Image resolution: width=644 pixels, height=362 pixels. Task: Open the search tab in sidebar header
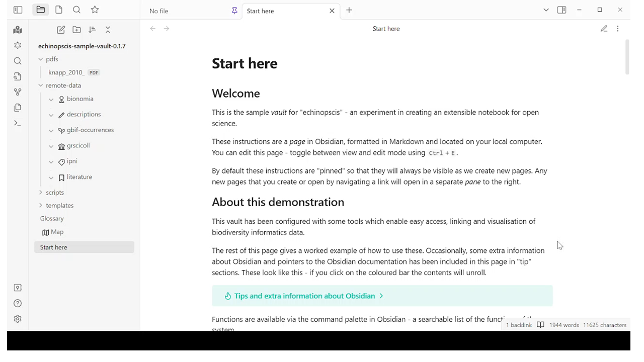(76, 10)
